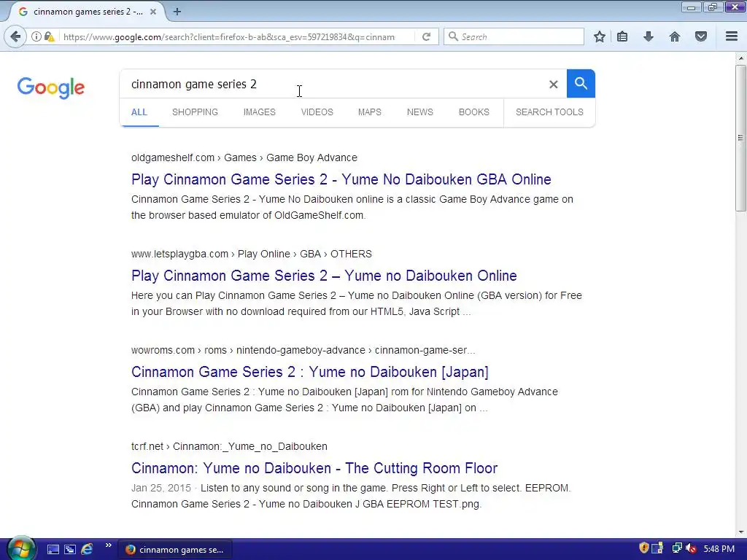The height and width of the screenshot is (560, 747).
Task: Open the network tray icon
Action: (676, 548)
